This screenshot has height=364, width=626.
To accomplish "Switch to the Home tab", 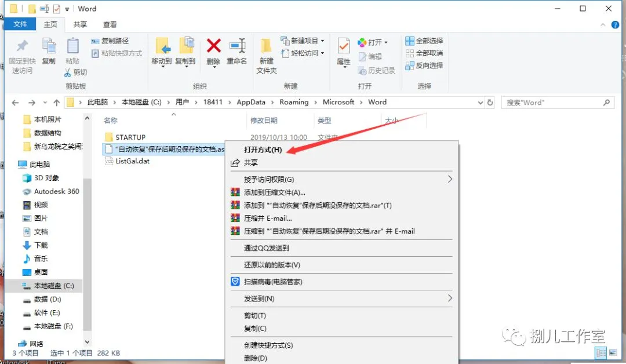I will [x=50, y=24].
